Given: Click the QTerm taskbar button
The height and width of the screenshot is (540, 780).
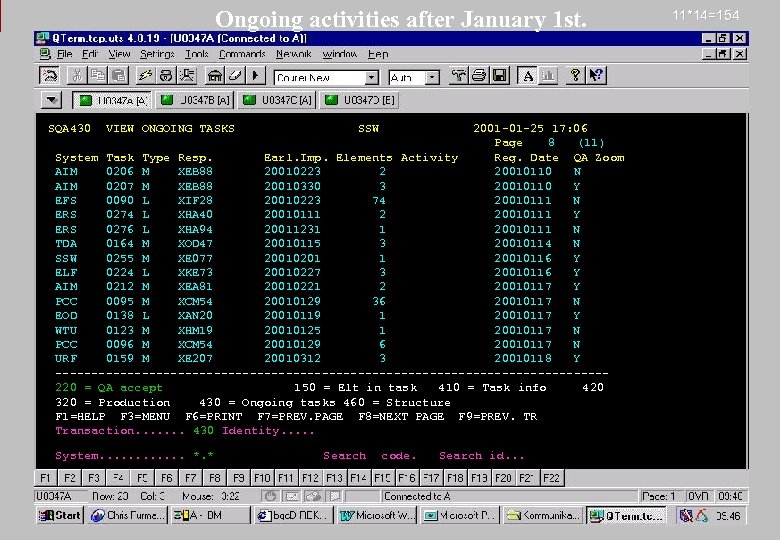Looking at the screenshot, I should (626, 516).
